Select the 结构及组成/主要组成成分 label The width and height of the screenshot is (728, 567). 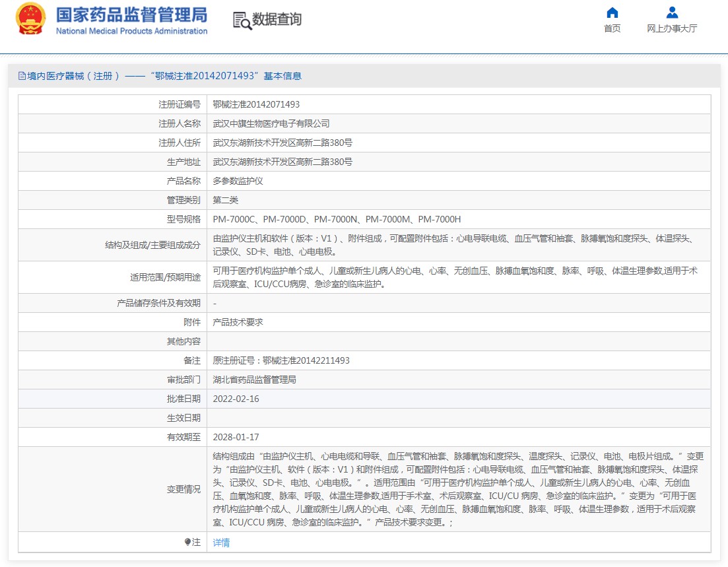[x=152, y=245]
